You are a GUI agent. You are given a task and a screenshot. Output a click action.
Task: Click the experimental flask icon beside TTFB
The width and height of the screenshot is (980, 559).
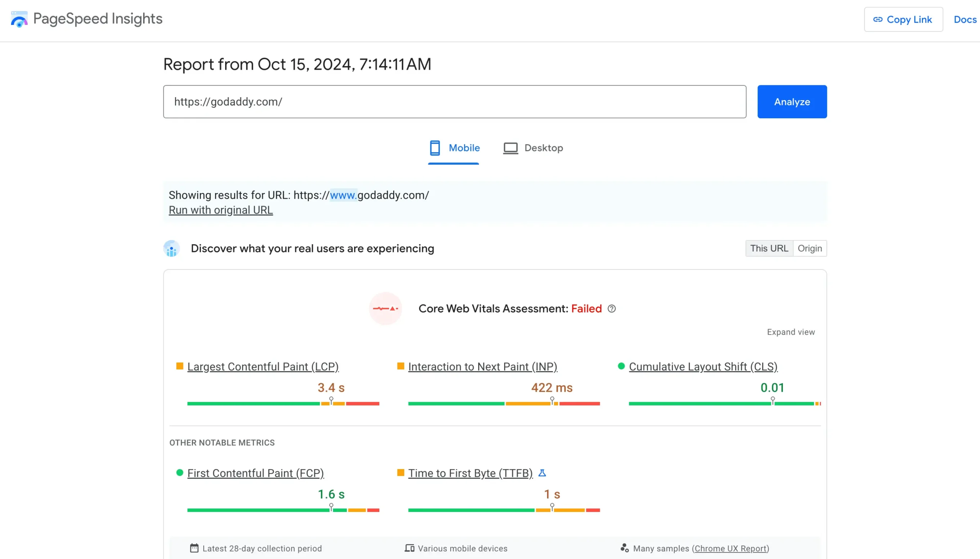[x=542, y=473]
